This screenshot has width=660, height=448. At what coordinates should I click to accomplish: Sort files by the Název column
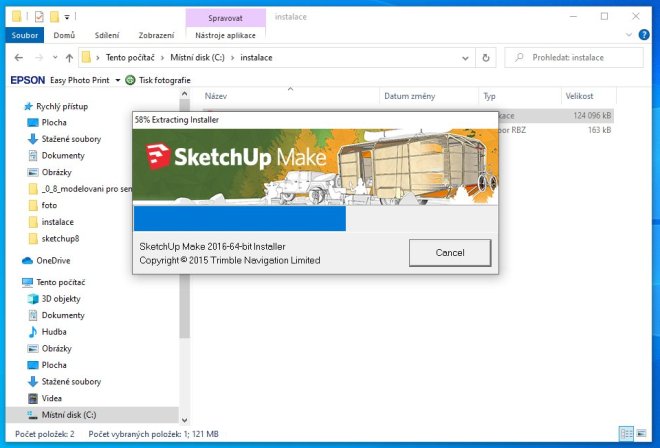(x=216, y=96)
